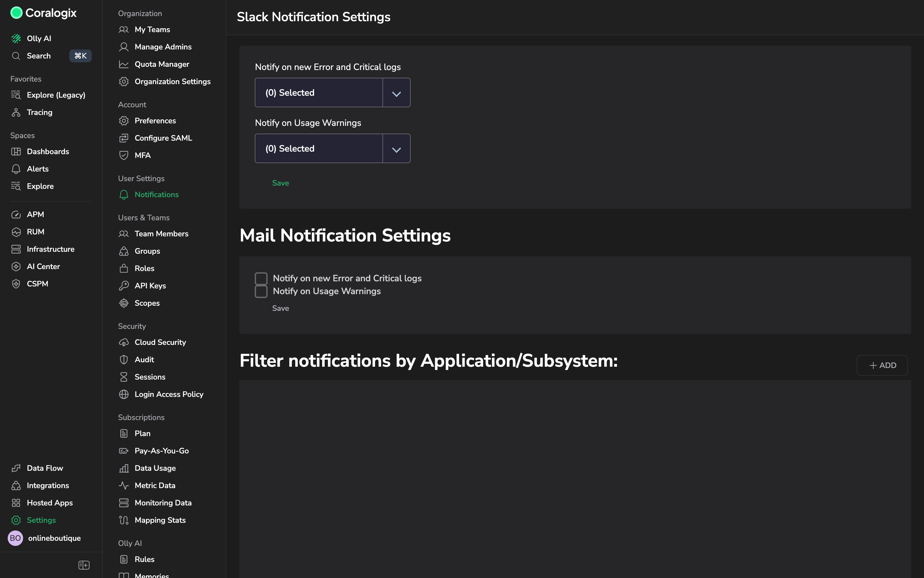Viewport: 924px width, 578px height.
Task: Open Cloud Security page
Action: point(160,342)
